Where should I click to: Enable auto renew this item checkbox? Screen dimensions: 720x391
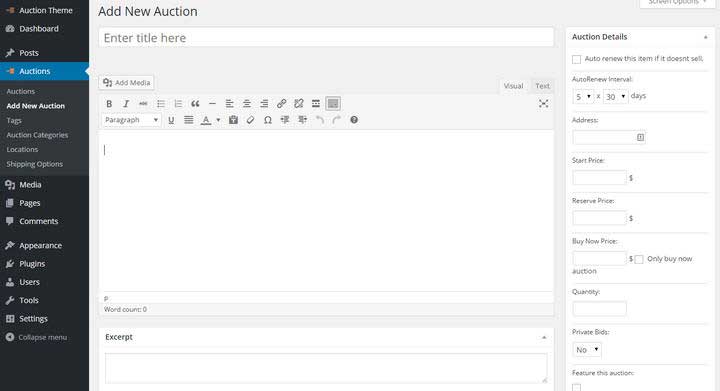point(576,59)
